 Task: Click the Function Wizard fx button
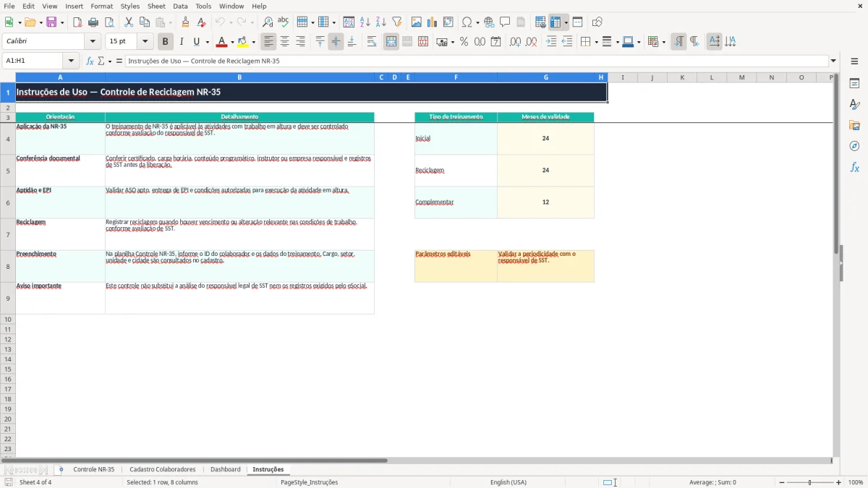90,61
